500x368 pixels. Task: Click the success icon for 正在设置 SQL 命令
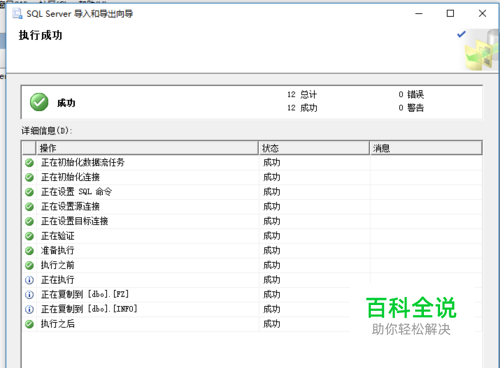click(29, 192)
